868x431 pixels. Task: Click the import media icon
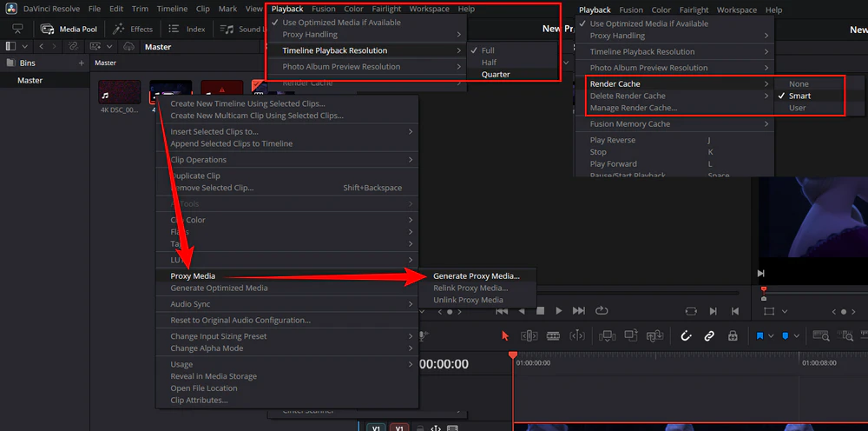pyautogui.click(x=95, y=47)
